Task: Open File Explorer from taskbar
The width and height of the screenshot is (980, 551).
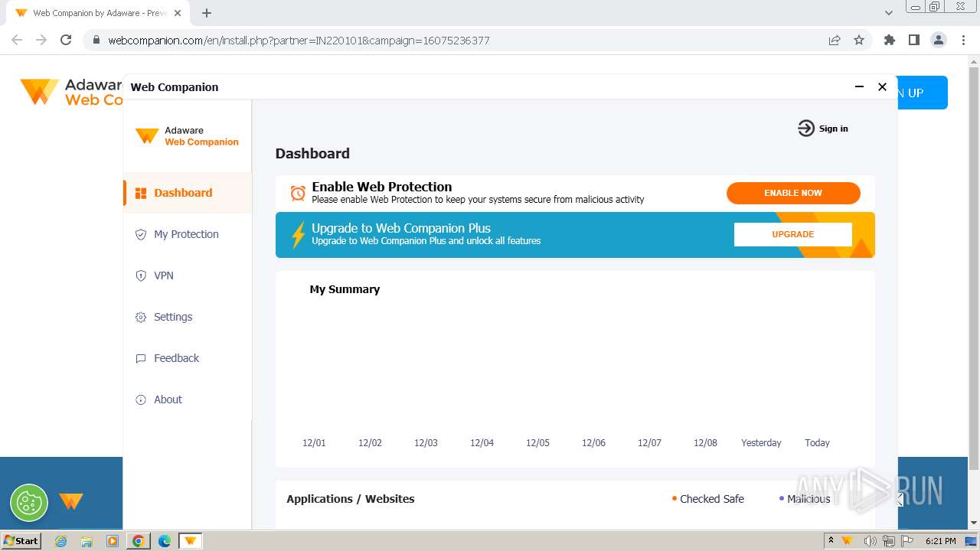Action: pos(87,541)
